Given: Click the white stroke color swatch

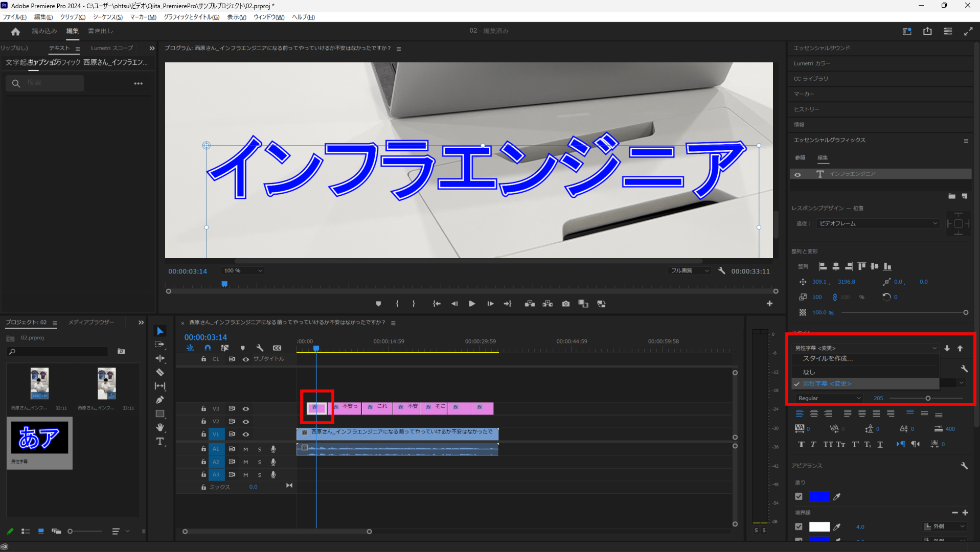Looking at the screenshot, I should pos(819,526).
